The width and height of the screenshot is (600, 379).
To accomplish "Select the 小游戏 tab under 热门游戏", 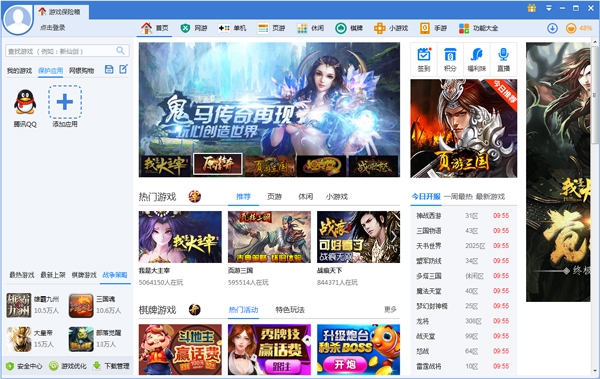I will (x=337, y=197).
